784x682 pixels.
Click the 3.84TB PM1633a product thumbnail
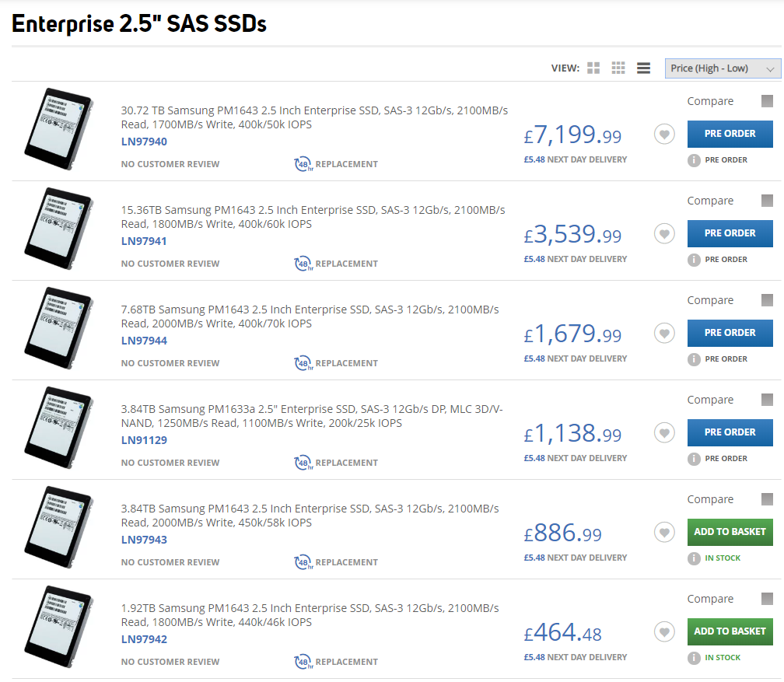[x=59, y=428]
